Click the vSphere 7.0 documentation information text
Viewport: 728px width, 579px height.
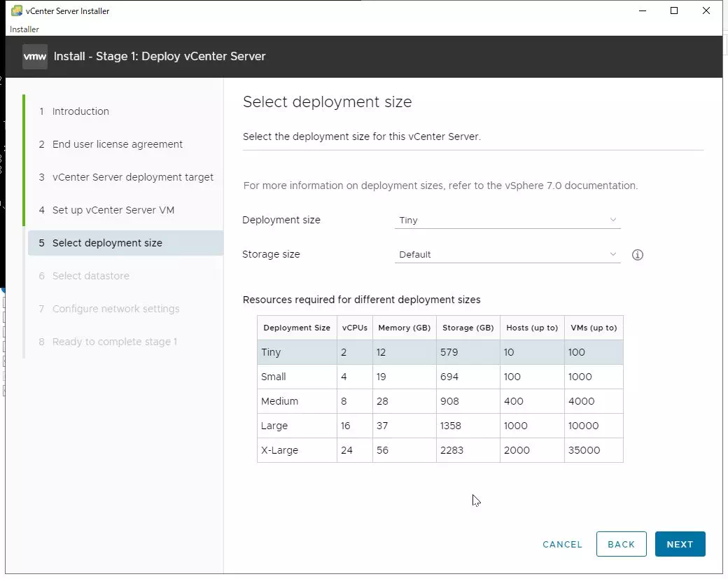pos(440,186)
